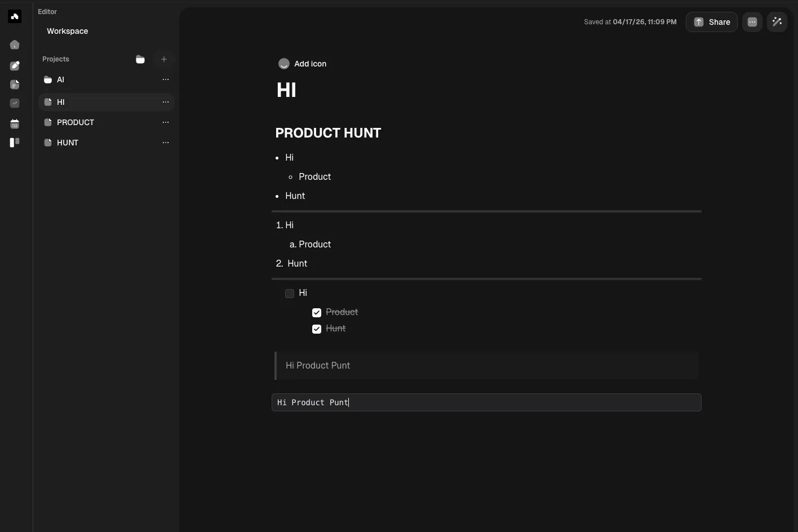This screenshot has width=798, height=532.
Task: Click the Editor label at top
Action: [x=47, y=12]
